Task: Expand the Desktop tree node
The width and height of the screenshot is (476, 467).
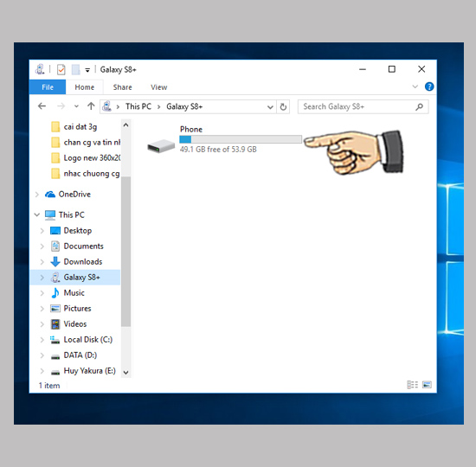Action: (42, 231)
